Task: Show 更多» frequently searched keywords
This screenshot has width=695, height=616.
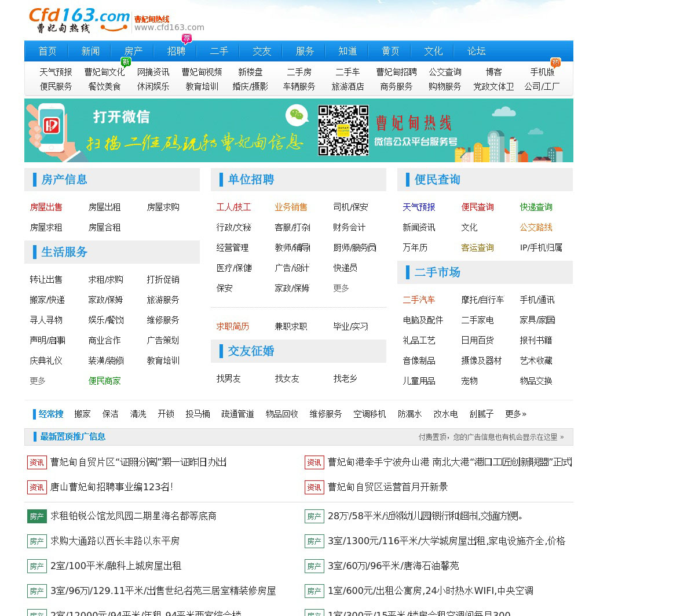Action: point(515,414)
